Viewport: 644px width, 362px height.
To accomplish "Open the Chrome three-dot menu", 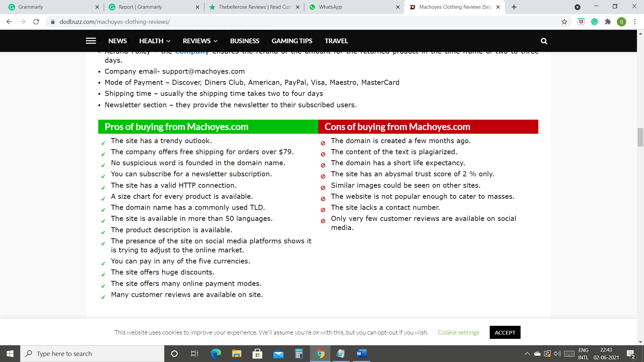I will click(x=635, y=22).
